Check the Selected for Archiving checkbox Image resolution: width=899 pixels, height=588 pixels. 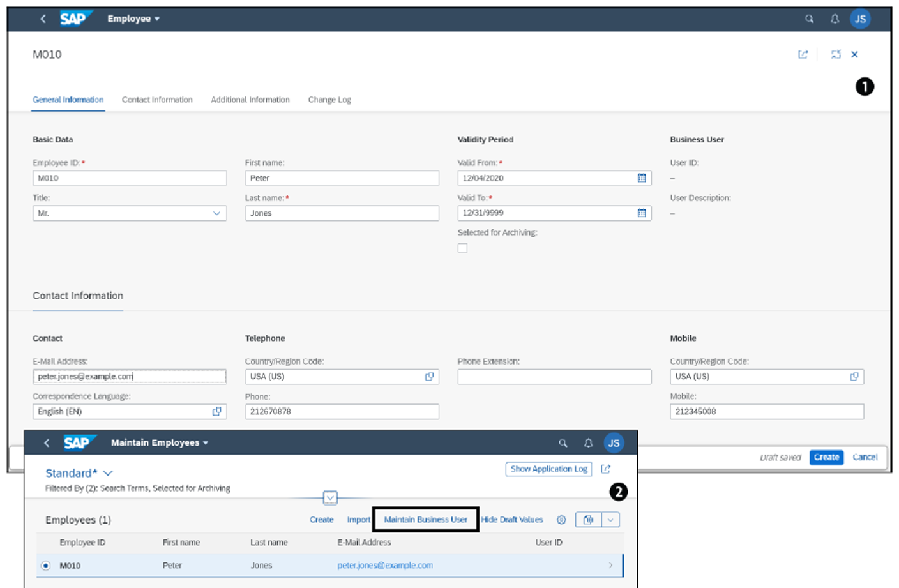click(x=462, y=248)
